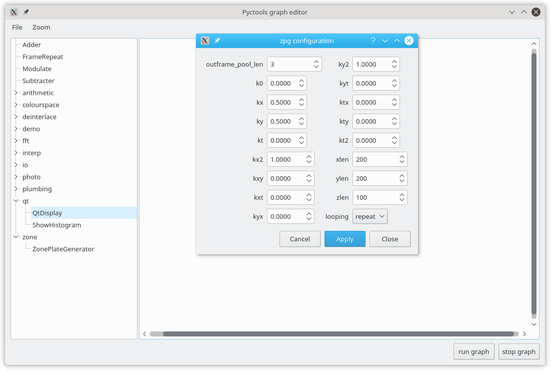Click the stop graph button

pyautogui.click(x=519, y=352)
